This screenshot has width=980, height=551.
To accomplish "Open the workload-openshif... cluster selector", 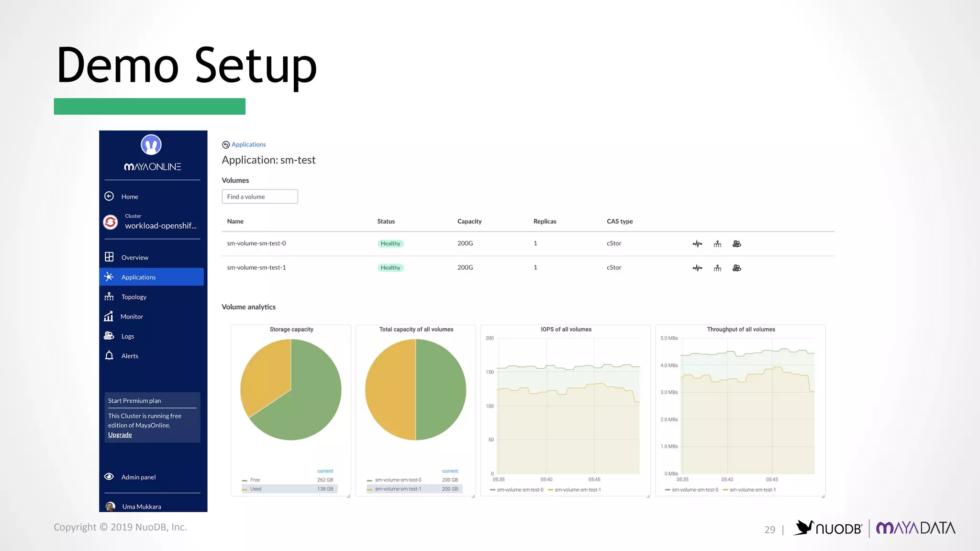I will point(161,226).
